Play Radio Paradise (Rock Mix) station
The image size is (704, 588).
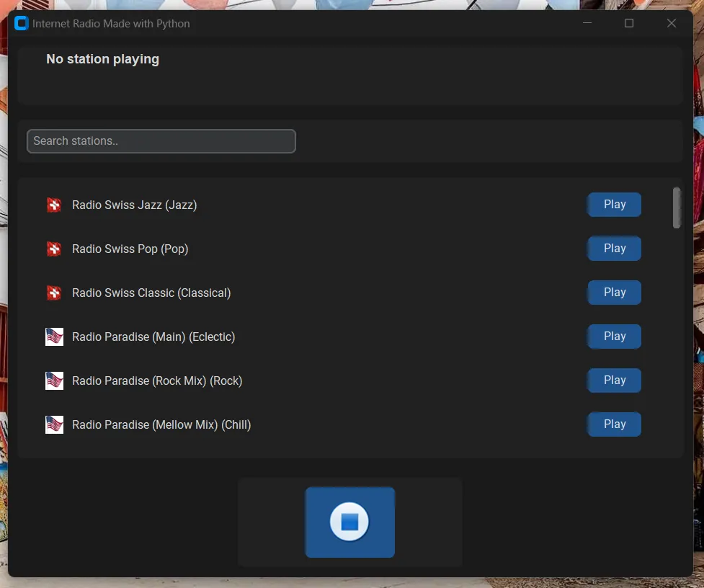[614, 380]
